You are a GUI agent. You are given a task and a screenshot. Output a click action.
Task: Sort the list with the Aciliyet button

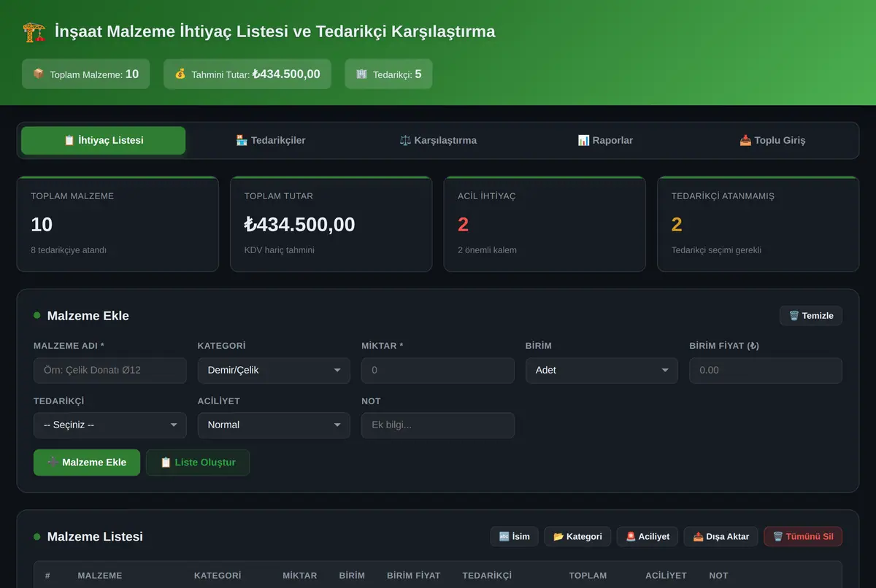coord(648,536)
